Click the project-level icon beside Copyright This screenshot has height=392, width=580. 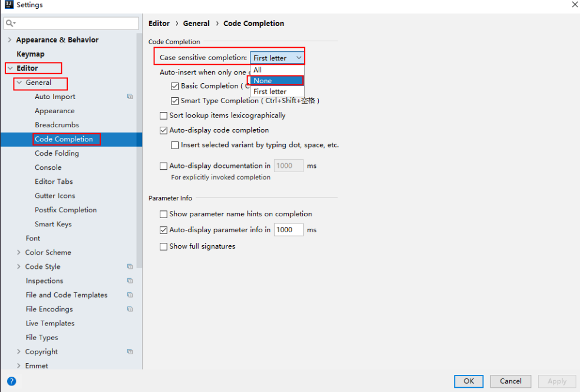[x=130, y=352]
